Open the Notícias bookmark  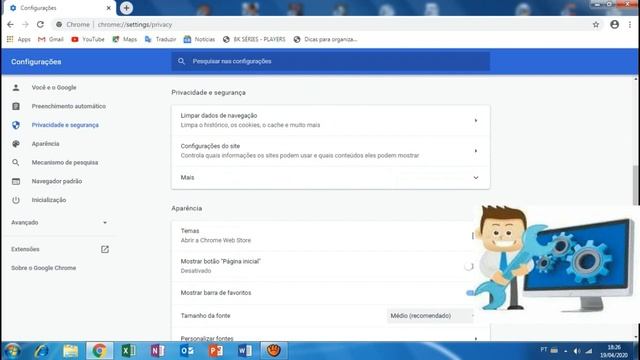[x=199, y=39]
